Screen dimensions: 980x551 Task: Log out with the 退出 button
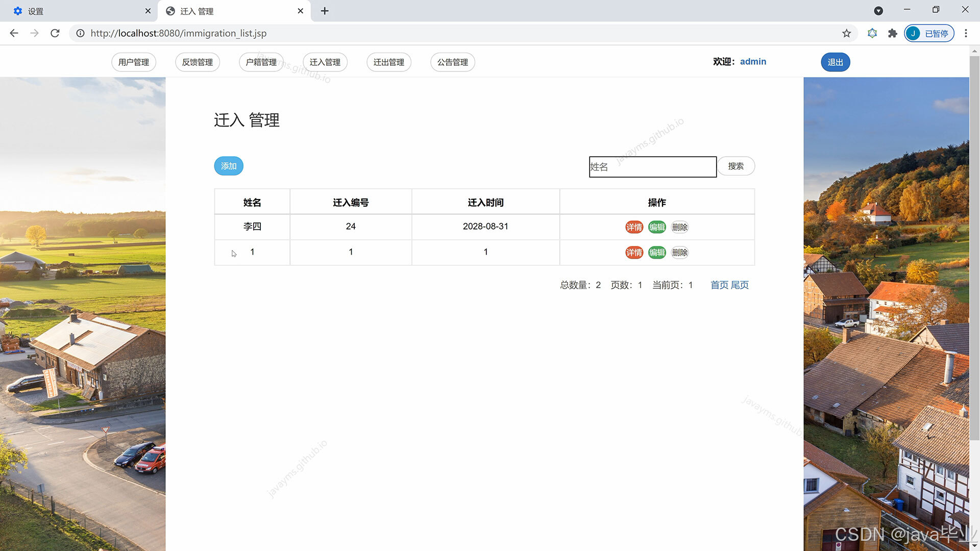click(836, 62)
